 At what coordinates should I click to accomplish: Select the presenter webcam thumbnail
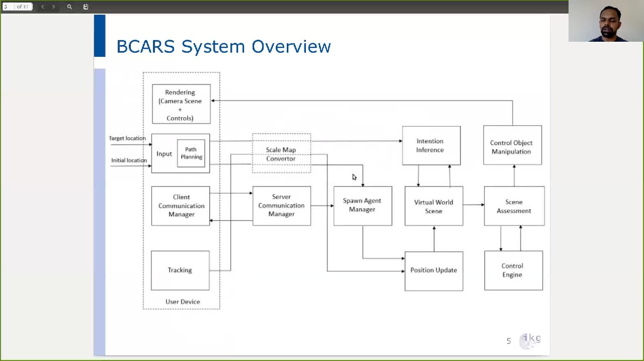tap(606, 21)
